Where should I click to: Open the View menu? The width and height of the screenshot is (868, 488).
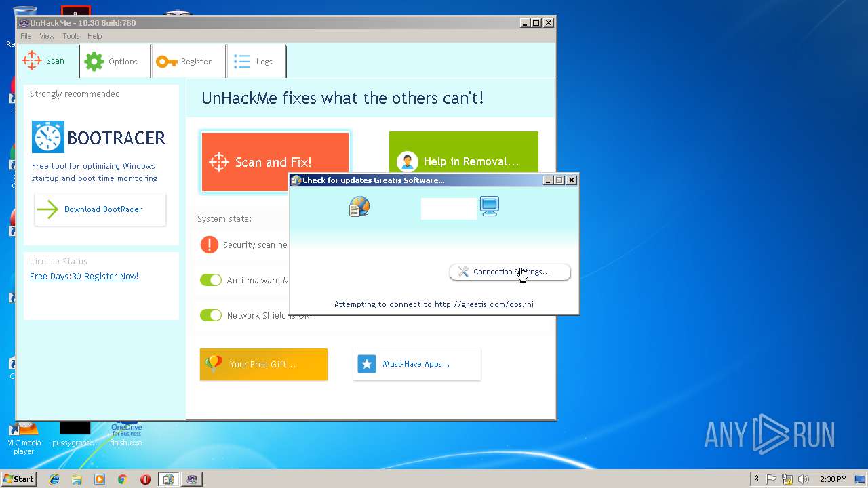pos(47,36)
